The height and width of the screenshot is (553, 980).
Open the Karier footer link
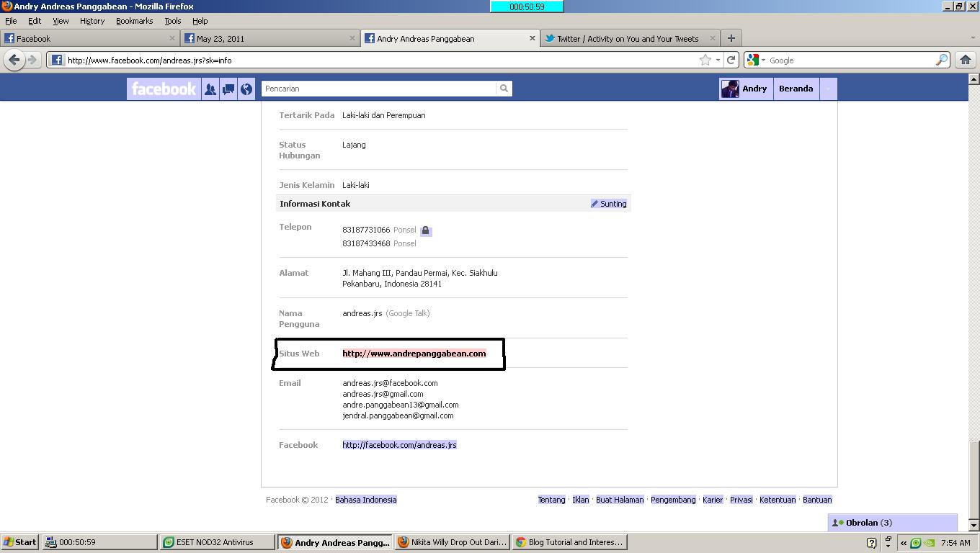[713, 500]
